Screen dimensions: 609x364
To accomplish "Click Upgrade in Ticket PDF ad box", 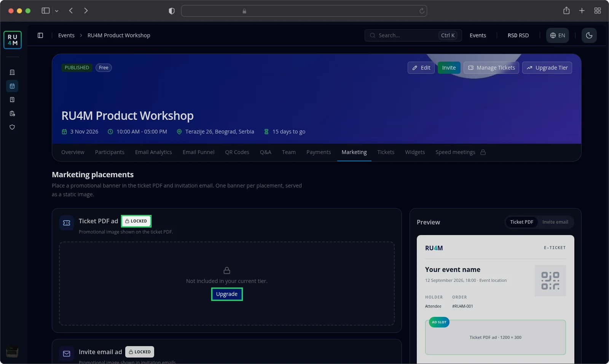I will click(x=227, y=294).
